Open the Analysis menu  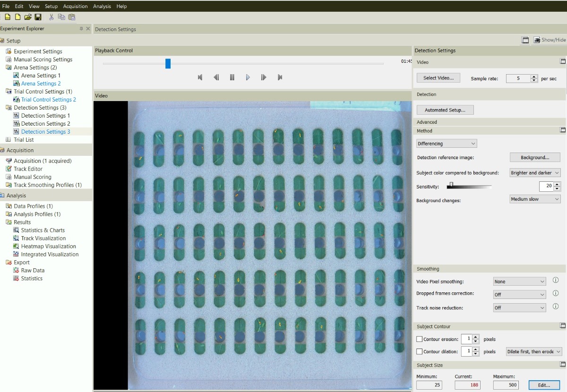tap(102, 6)
